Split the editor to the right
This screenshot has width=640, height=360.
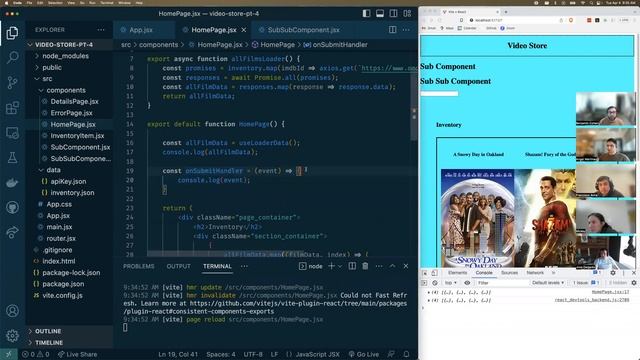392,30
